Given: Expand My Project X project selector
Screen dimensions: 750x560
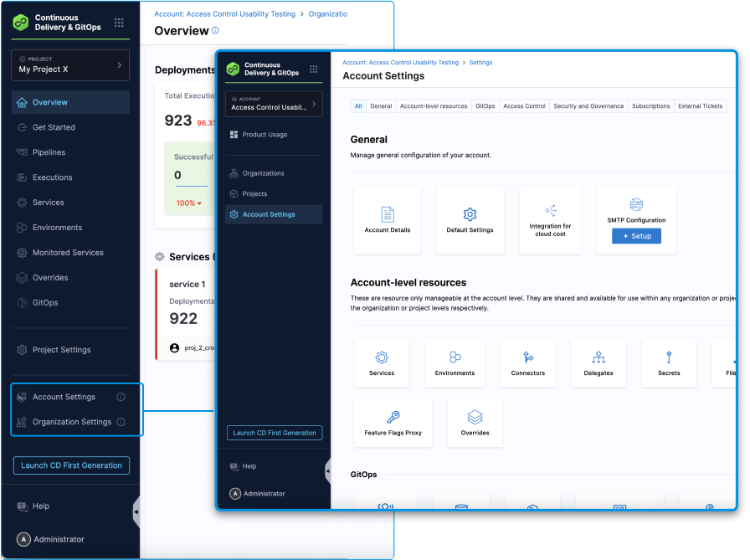Looking at the screenshot, I should click(x=70, y=65).
